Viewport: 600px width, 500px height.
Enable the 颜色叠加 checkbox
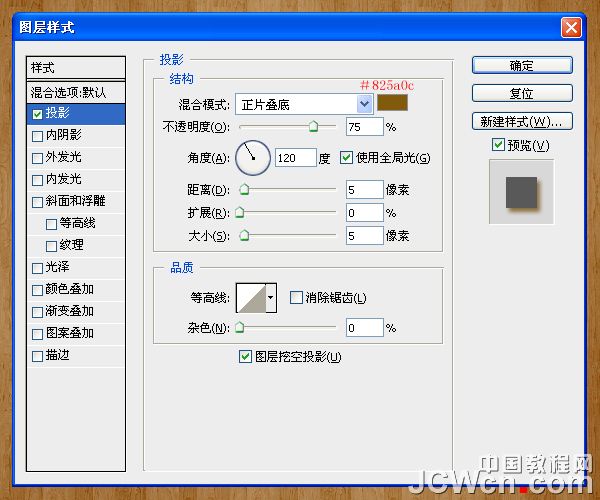tap(38, 290)
